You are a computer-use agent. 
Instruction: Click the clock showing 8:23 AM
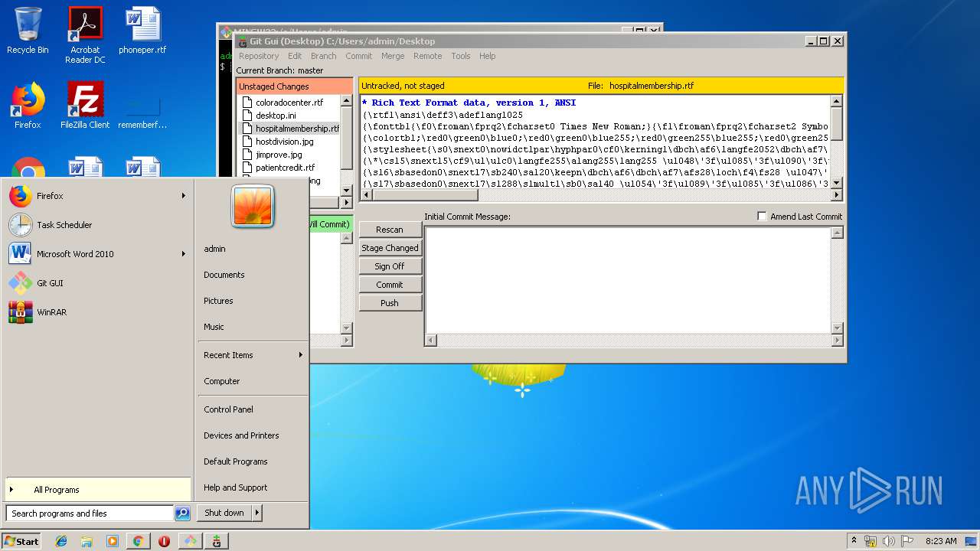(x=941, y=541)
